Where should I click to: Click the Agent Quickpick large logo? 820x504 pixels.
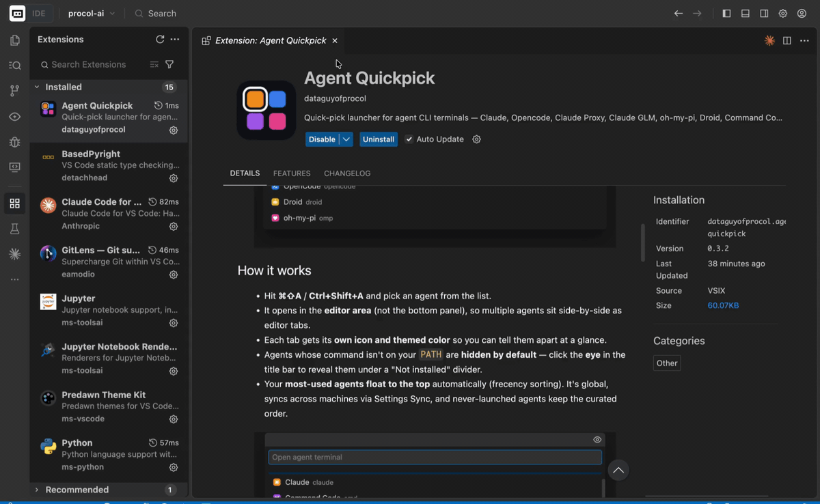click(x=266, y=110)
